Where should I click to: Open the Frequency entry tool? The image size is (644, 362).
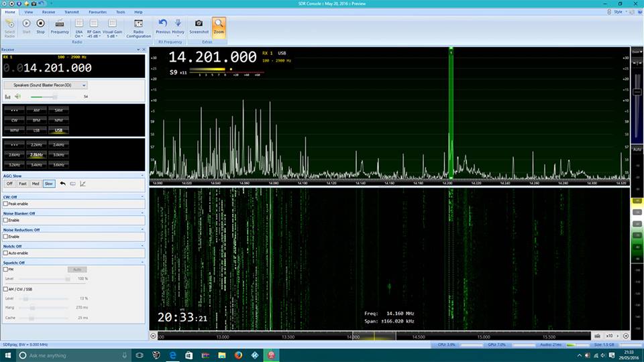point(60,26)
